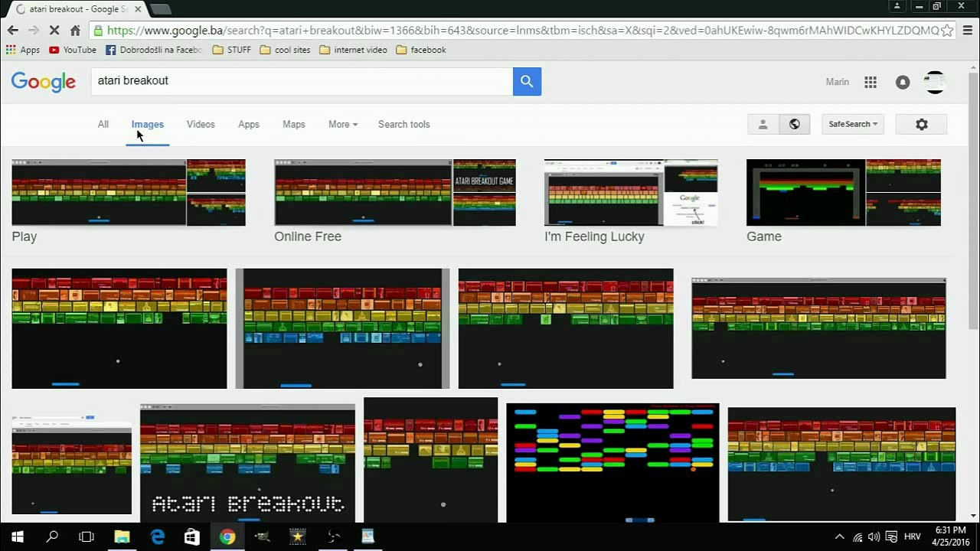The height and width of the screenshot is (551, 980).
Task: Open Task View on the taskbar
Action: pos(87,536)
